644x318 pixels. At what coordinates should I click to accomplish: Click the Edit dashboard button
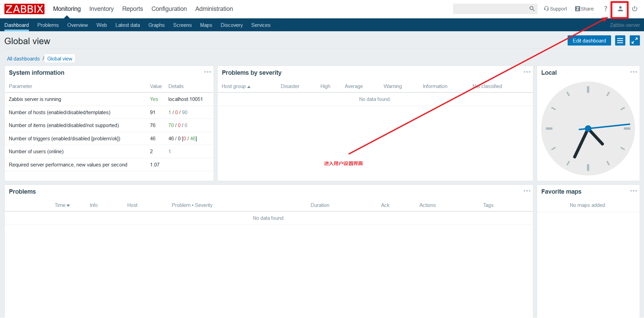coord(589,41)
